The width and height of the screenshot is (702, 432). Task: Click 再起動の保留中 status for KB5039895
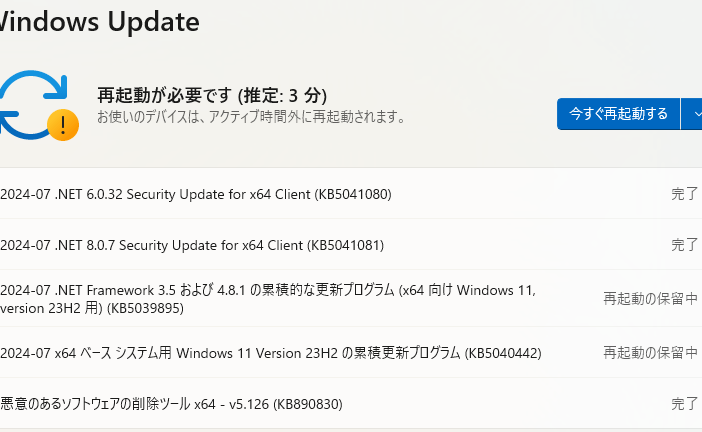tap(650, 299)
